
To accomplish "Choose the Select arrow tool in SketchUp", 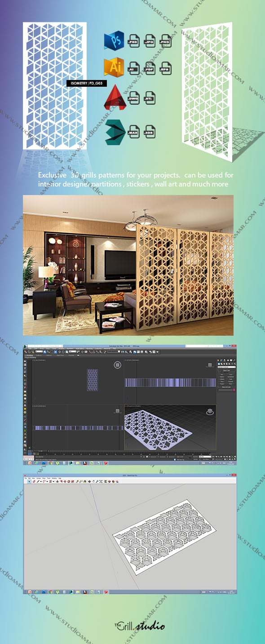I will pos(29,481).
